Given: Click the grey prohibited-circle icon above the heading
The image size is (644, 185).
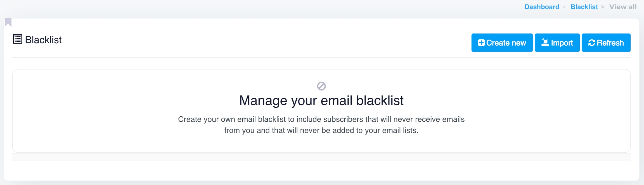Looking at the screenshot, I should 321,86.
